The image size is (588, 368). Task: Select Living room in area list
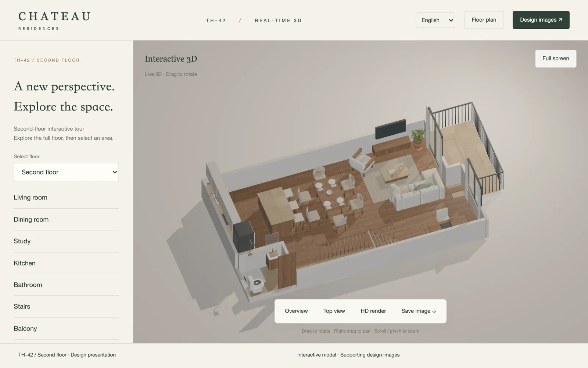(x=66, y=198)
